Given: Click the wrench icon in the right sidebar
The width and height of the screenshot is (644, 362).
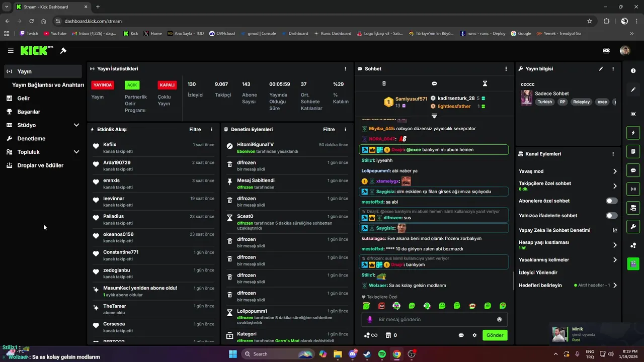Looking at the screenshot, I should click(633, 226).
